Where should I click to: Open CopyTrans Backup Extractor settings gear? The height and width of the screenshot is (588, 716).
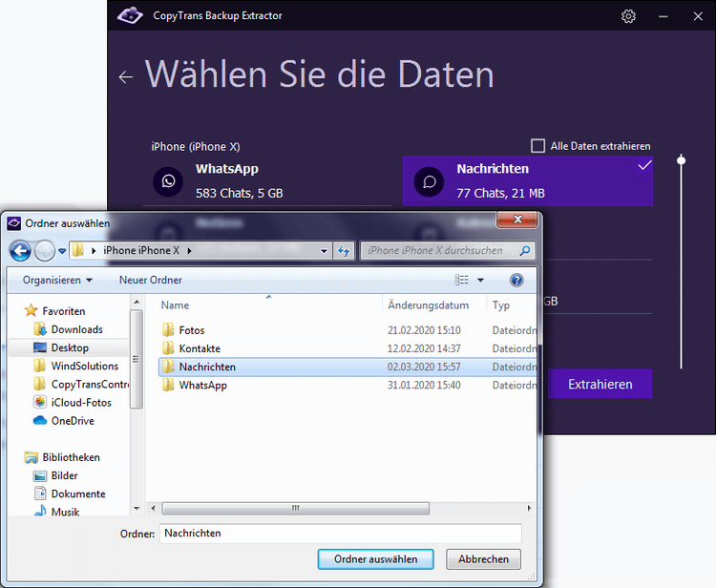(x=628, y=16)
